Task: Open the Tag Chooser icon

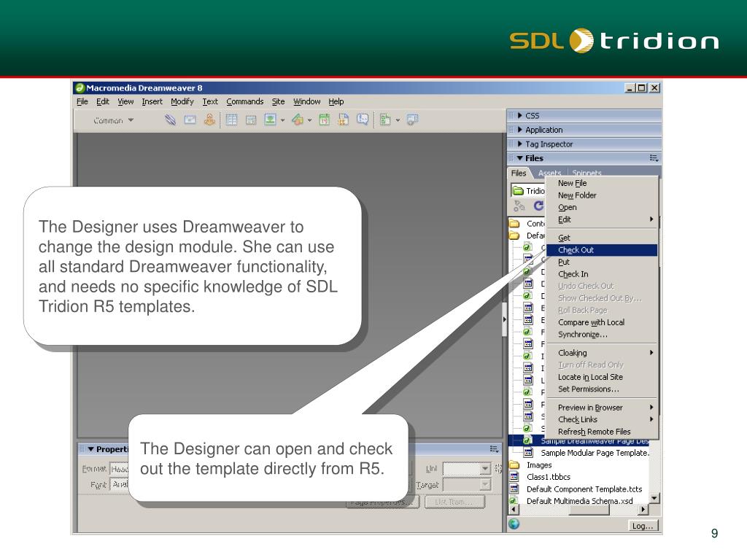Action: click(413, 120)
